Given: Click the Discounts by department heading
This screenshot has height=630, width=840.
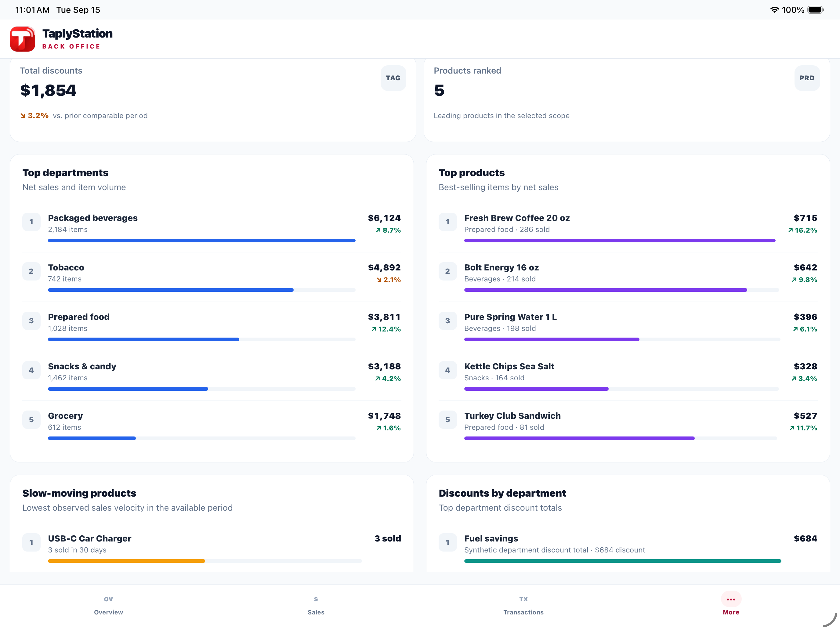Looking at the screenshot, I should click(502, 493).
